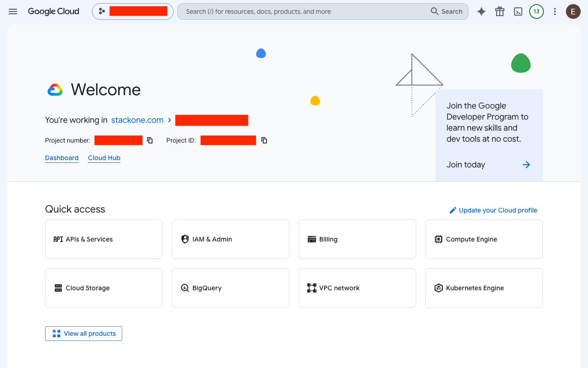Copy the Project ID value
Screen dimensions: 588x368
[x=264, y=140]
